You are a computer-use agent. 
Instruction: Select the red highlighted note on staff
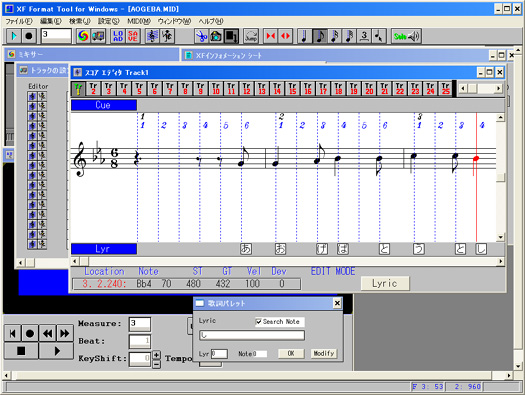click(476, 158)
